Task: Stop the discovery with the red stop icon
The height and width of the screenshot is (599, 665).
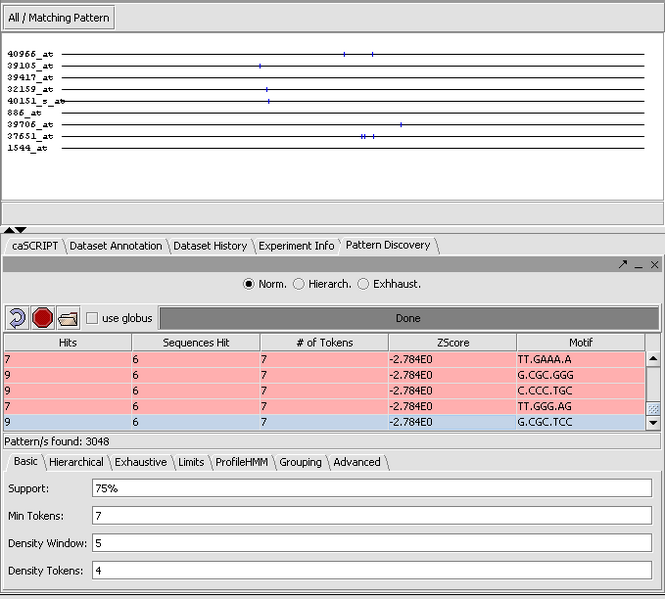Action: [x=42, y=318]
